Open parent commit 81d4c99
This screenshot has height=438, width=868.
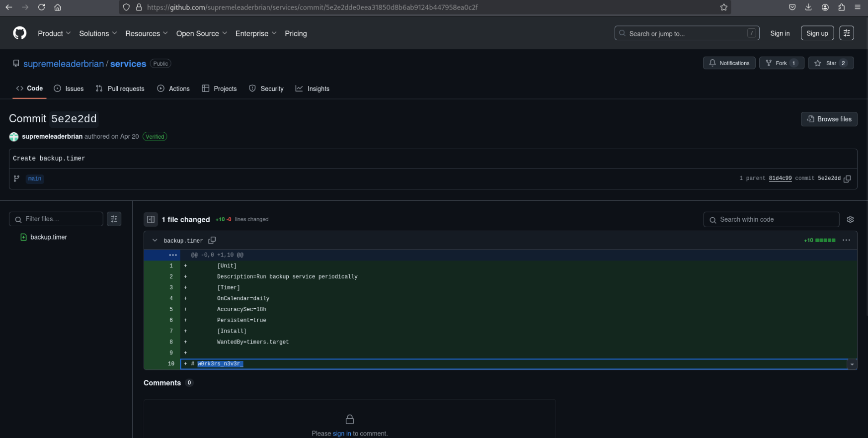click(x=780, y=178)
